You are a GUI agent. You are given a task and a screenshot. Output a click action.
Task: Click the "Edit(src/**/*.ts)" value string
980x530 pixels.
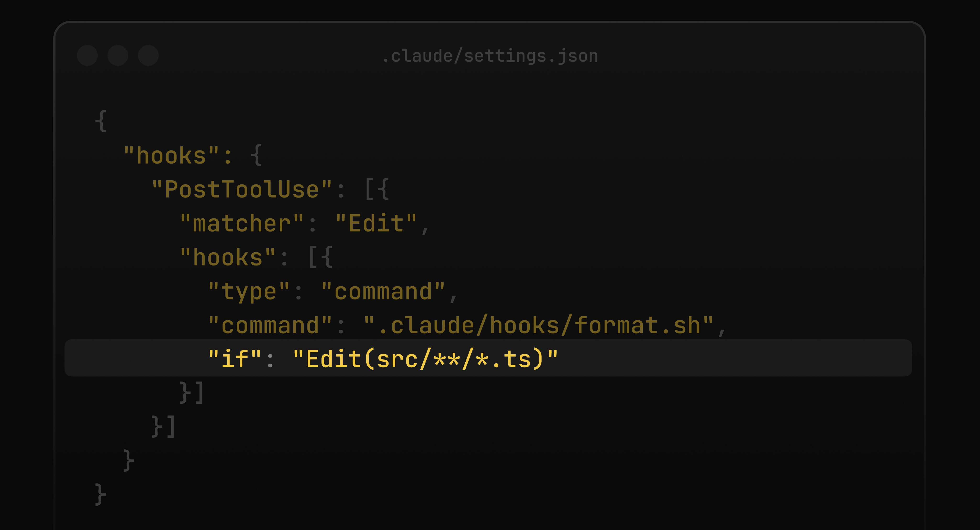tap(425, 359)
